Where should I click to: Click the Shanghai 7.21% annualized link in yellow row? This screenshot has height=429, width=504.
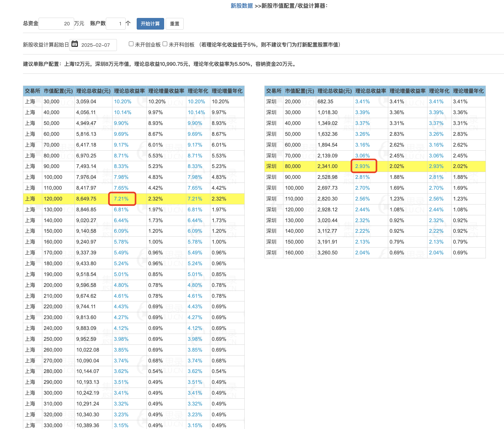pos(195,199)
